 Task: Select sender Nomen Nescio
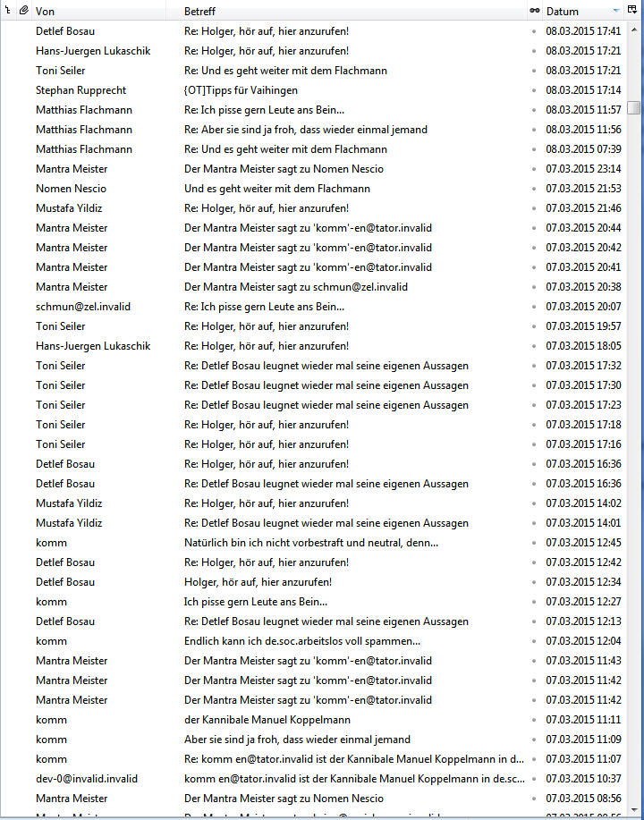(71, 189)
